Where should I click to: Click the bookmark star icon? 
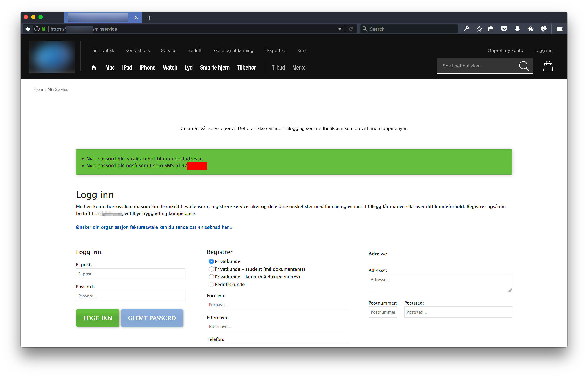(x=479, y=29)
